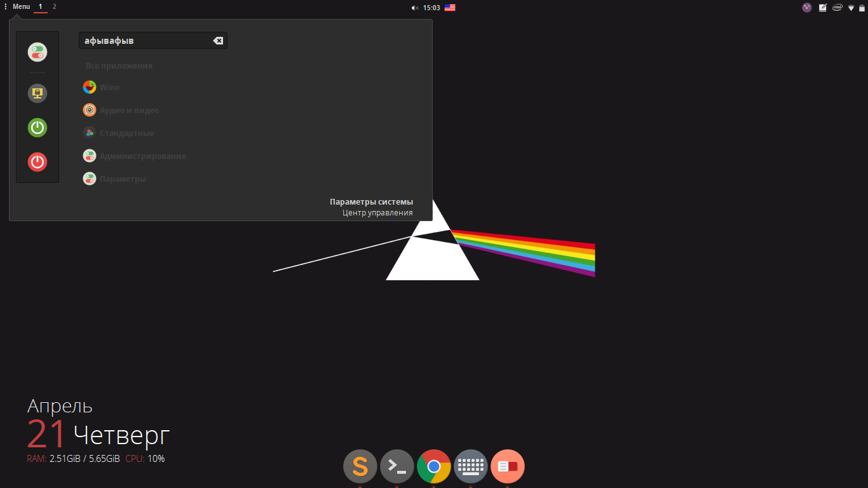The image size is (868, 488).
Task: Open the terminal from the dock
Action: 397,466
